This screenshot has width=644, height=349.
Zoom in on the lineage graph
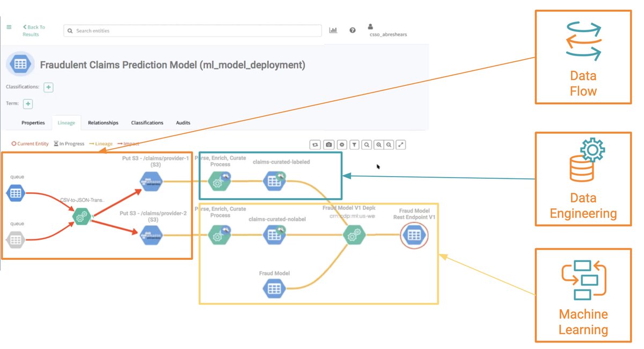[x=378, y=144]
